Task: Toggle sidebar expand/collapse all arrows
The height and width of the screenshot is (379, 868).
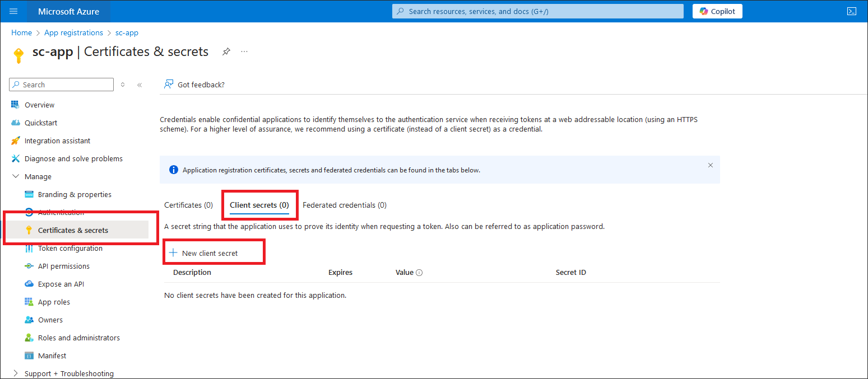Action: click(x=123, y=85)
